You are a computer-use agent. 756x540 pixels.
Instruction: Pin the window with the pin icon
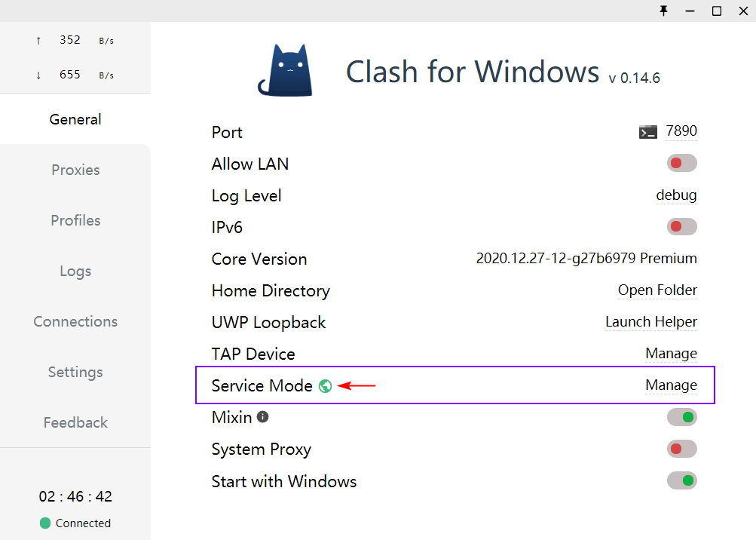coord(663,11)
